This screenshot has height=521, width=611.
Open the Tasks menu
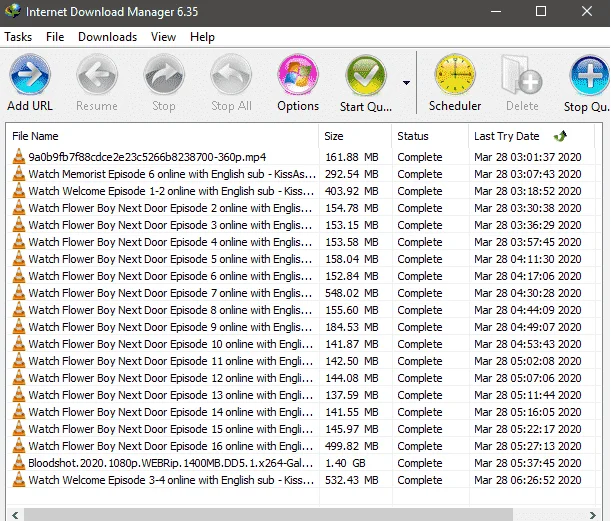(x=18, y=37)
